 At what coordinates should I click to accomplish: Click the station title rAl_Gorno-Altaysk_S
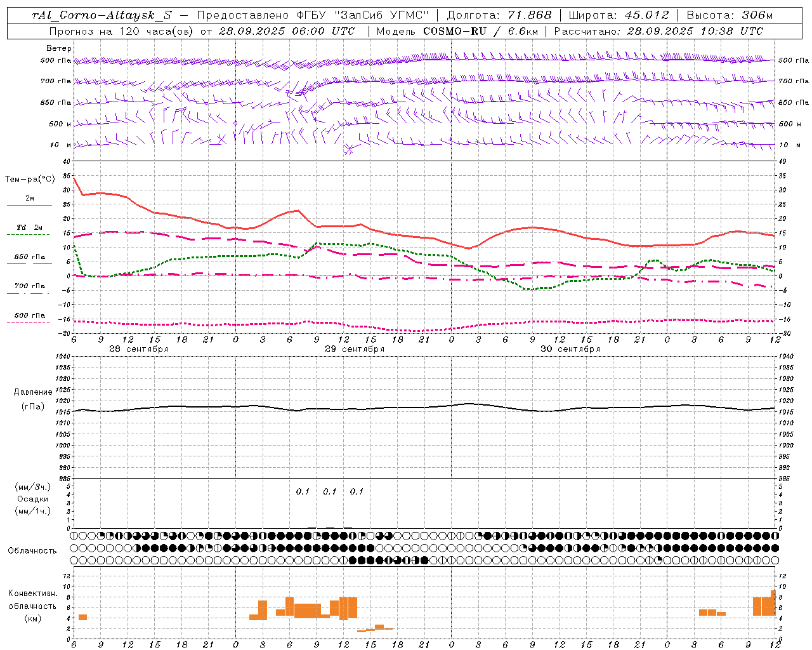point(101,15)
